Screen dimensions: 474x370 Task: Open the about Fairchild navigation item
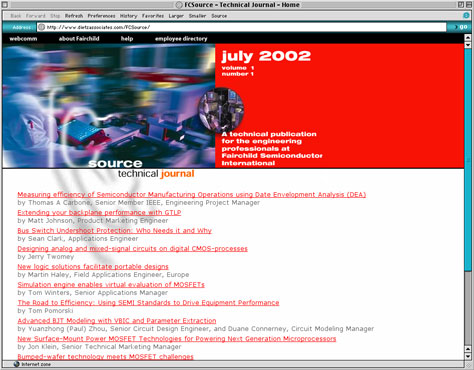click(x=79, y=39)
